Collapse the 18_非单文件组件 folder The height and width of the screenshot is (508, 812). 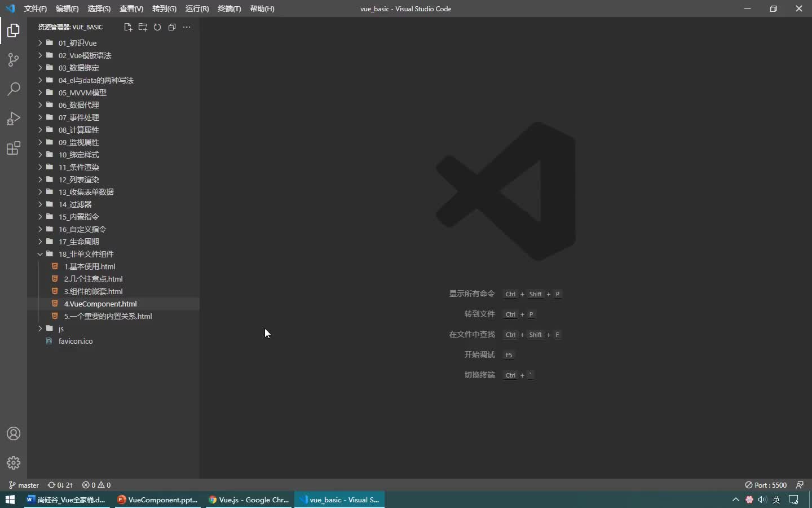[113, 254]
